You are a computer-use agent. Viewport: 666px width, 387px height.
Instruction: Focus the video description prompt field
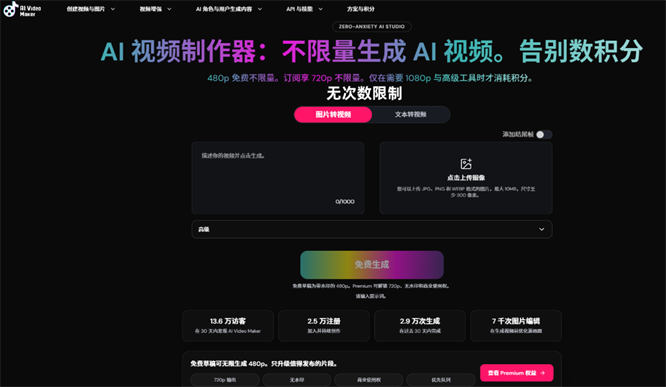278,178
